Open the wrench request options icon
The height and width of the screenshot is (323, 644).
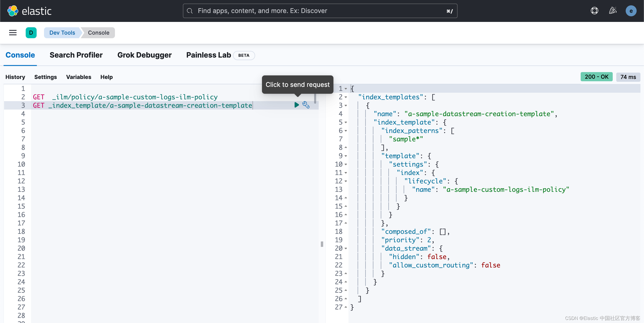(x=306, y=105)
